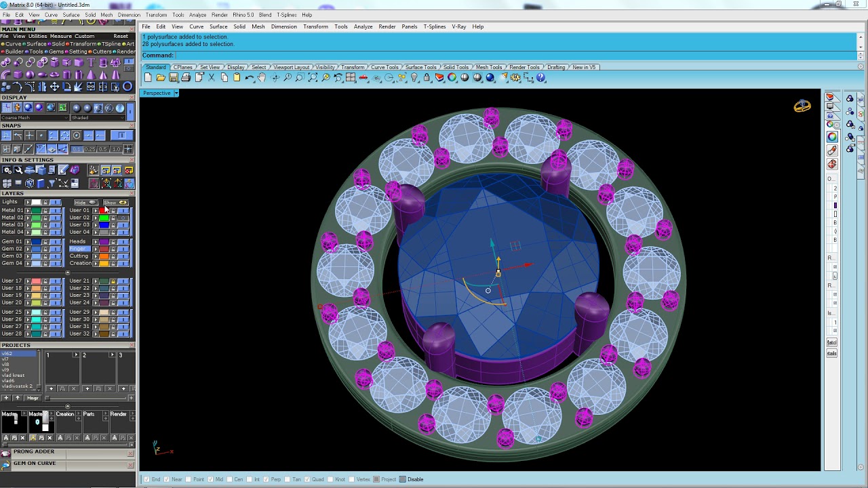Click the User 01 red color swatch
The height and width of the screenshot is (488, 868).
(103, 211)
